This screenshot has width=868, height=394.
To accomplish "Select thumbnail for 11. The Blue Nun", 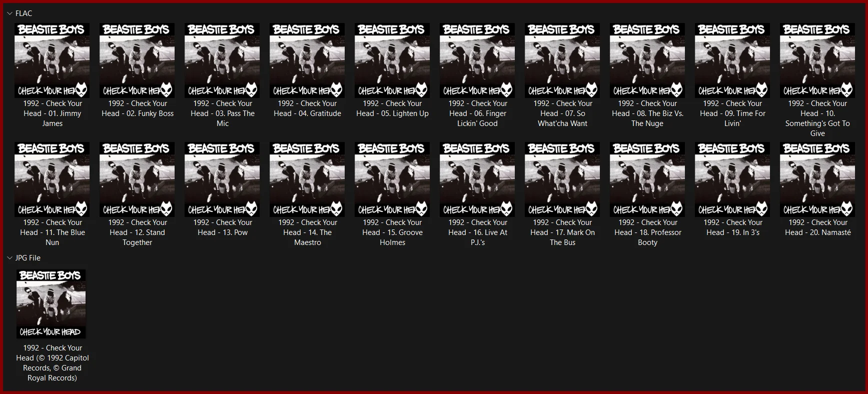I will click(x=52, y=179).
